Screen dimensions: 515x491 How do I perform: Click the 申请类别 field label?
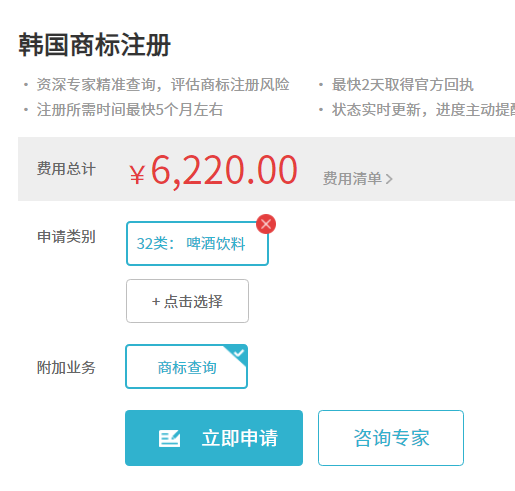tap(66, 237)
